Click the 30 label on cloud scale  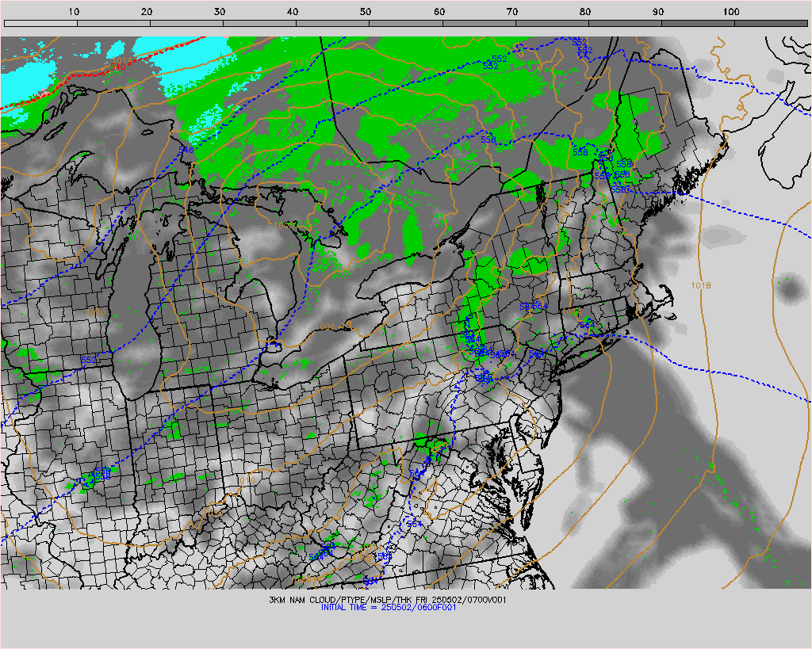(220, 11)
